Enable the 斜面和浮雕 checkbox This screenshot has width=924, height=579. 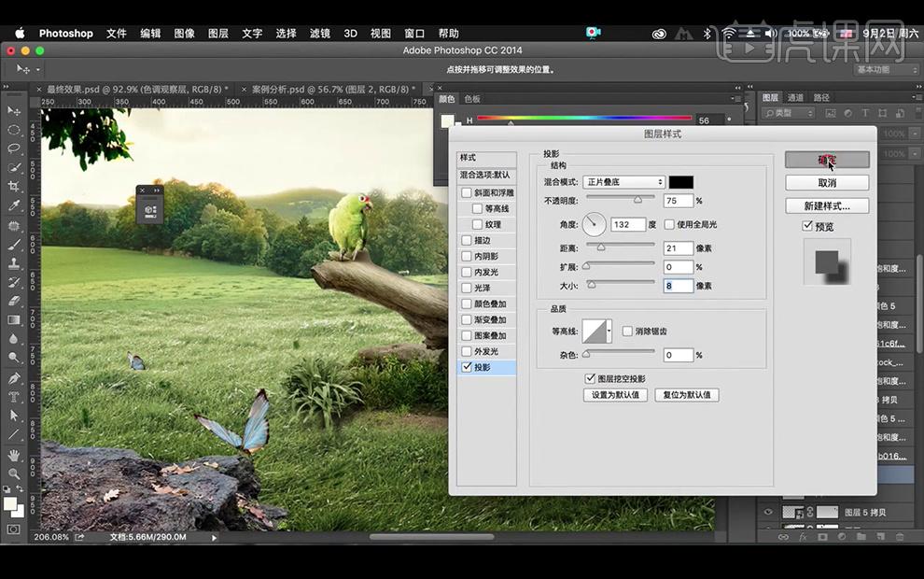coord(467,192)
